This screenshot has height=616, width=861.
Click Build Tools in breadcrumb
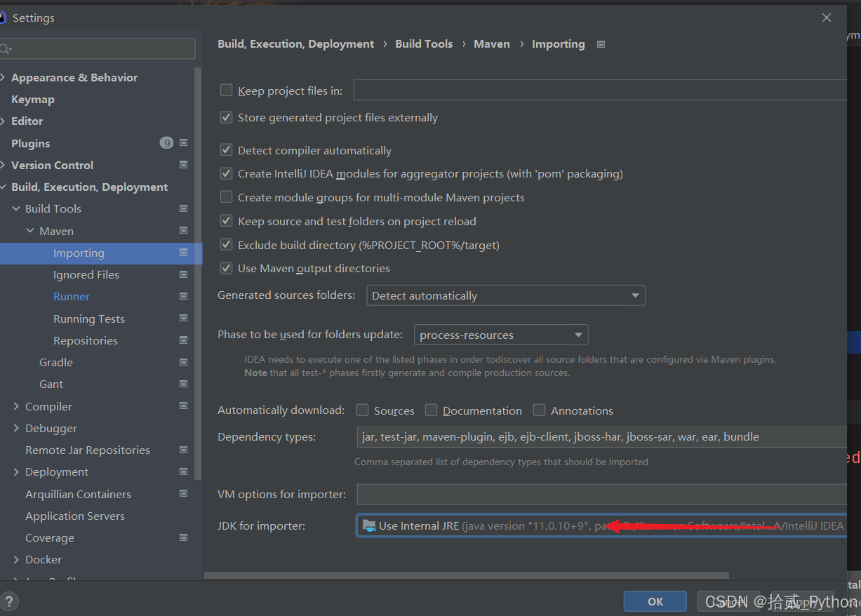coord(424,43)
